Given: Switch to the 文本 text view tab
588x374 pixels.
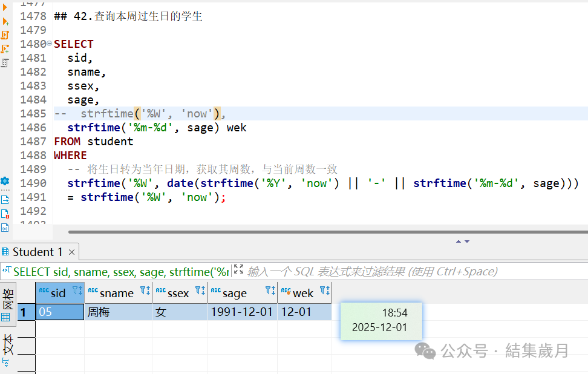Looking at the screenshot, I should point(7,344).
